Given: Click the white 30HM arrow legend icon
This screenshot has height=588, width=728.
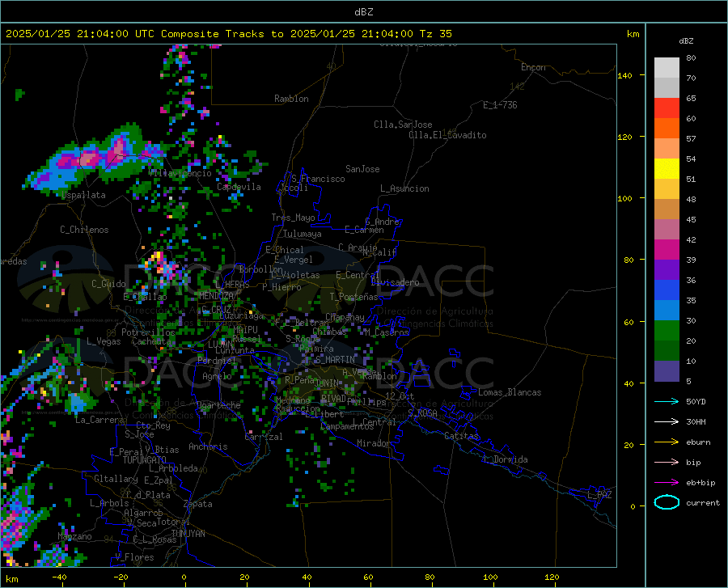Looking at the screenshot, I should point(667,421).
